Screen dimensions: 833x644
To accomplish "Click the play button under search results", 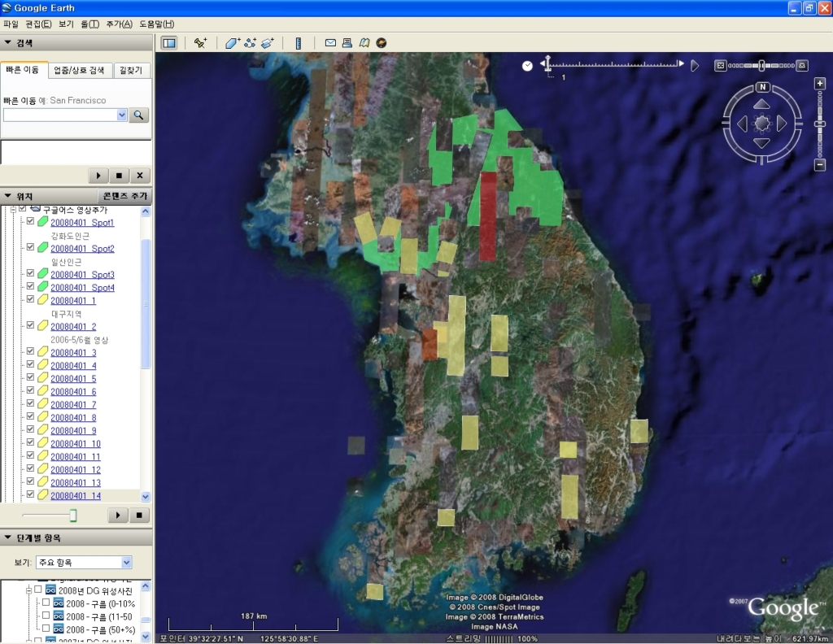I will point(98,175).
